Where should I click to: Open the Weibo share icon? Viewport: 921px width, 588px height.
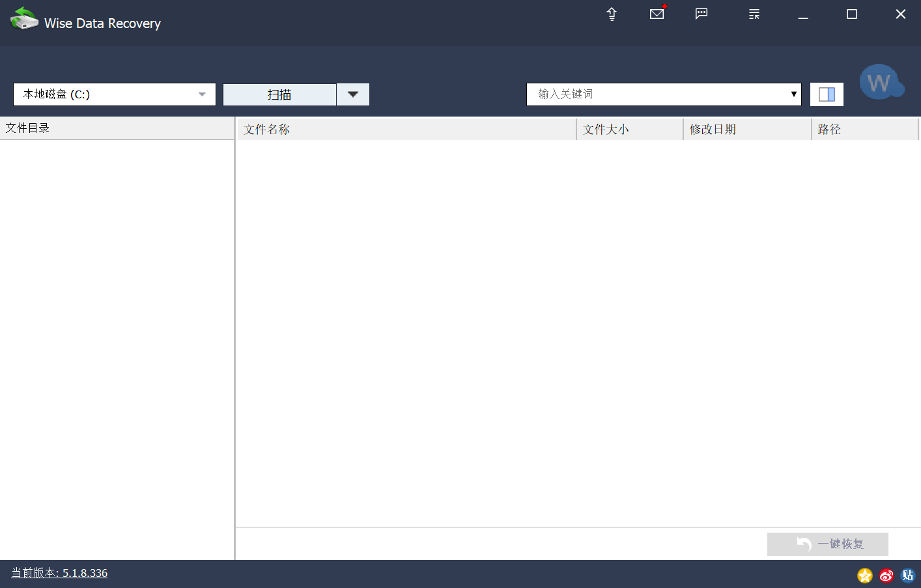(886, 575)
